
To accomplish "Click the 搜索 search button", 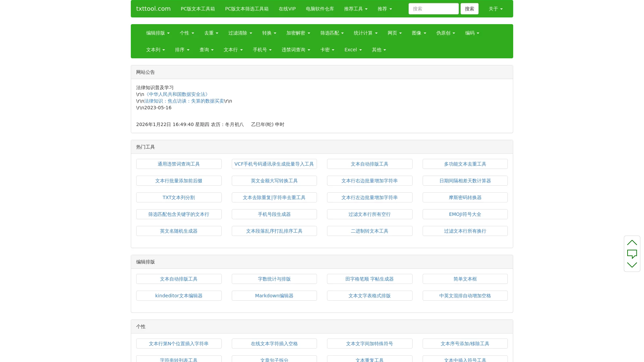I will tap(469, 9).
